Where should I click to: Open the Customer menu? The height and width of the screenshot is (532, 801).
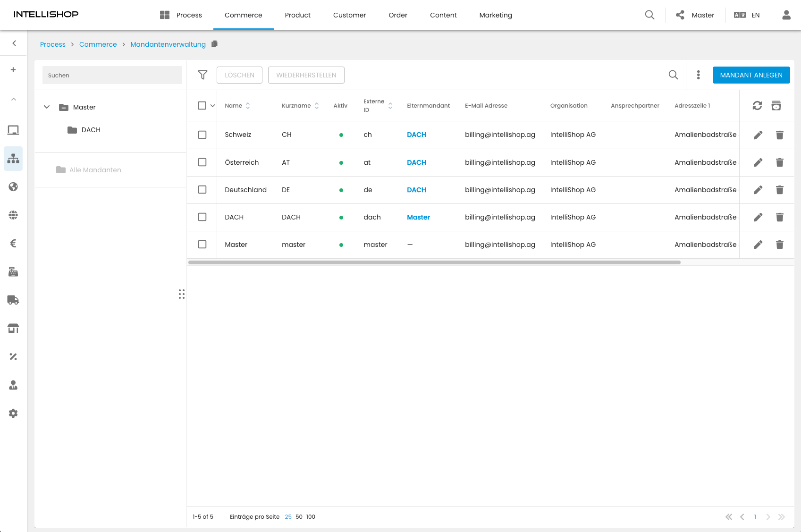pos(349,15)
